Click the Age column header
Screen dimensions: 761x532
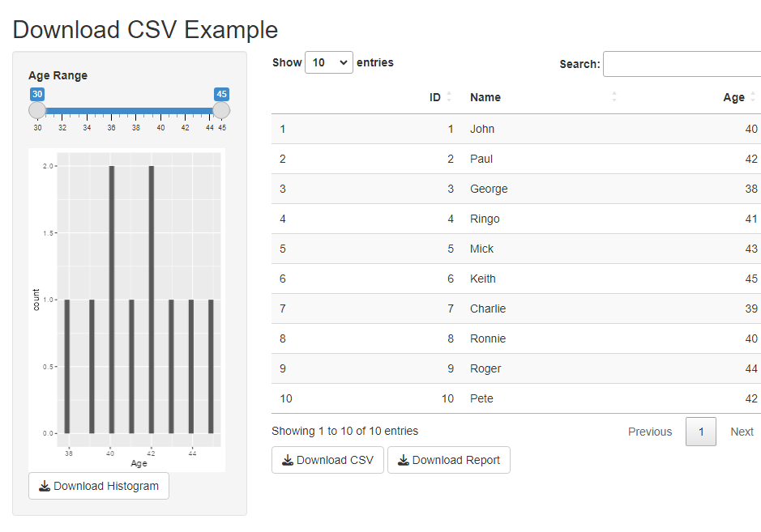coord(733,97)
